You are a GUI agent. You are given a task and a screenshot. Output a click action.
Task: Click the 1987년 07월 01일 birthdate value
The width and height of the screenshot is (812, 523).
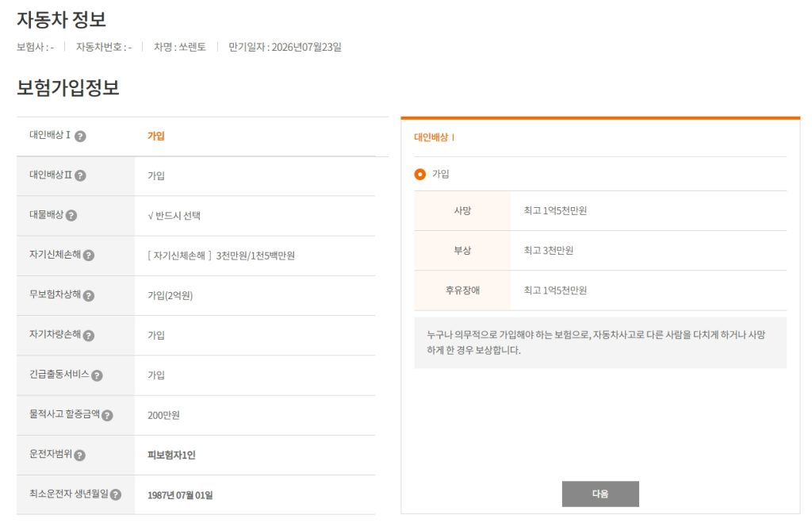pos(180,495)
